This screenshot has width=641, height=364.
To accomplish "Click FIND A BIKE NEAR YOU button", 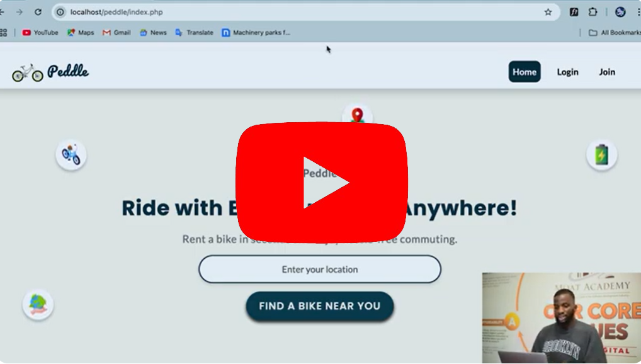I will (x=320, y=306).
